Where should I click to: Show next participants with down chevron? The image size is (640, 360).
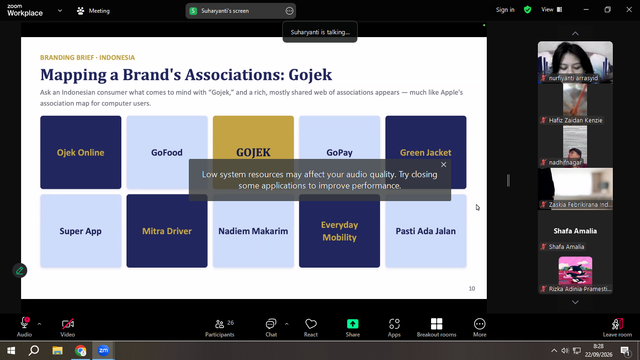[575, 302]
